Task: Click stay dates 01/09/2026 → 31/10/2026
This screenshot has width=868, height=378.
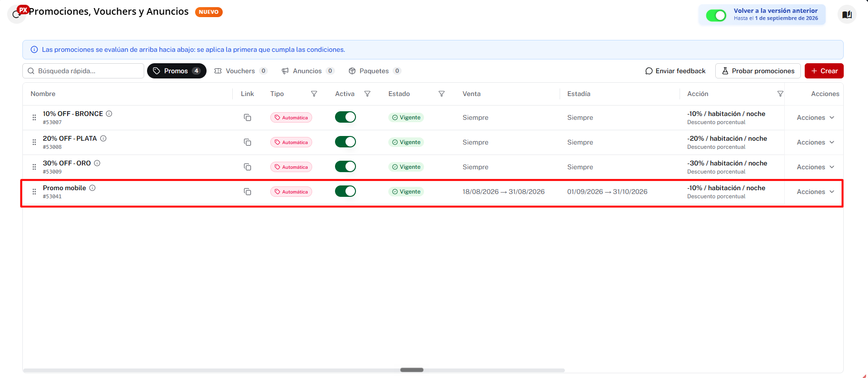Action: tap(607, 192)
